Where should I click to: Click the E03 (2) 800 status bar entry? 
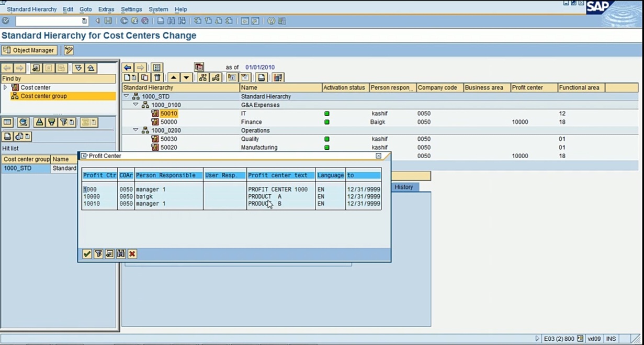pyautogui.click(x=559, y=339)
